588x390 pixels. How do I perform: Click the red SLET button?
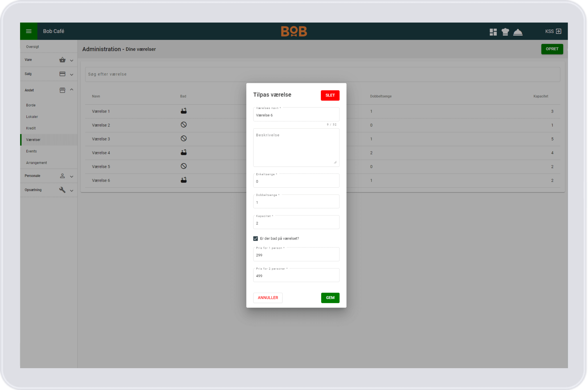pos(330,95)
